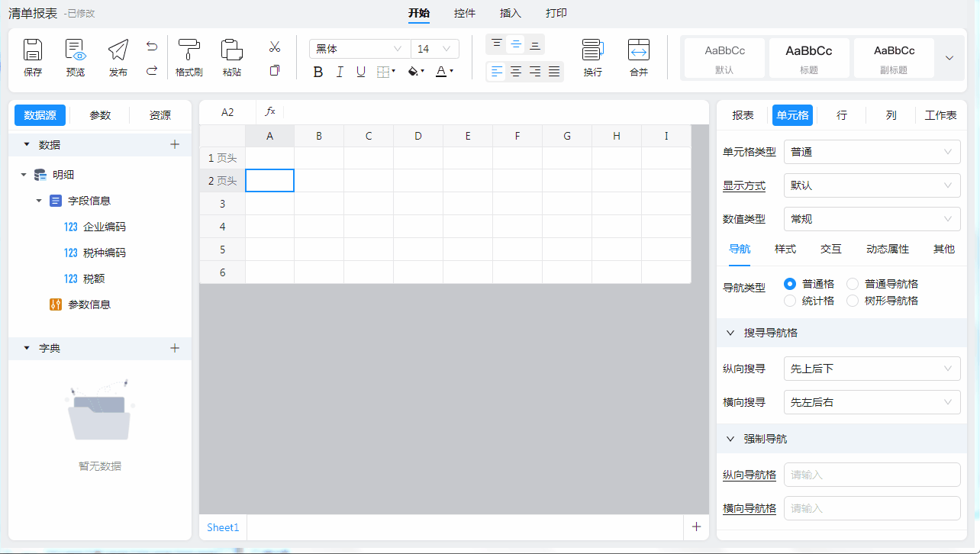The width and height of the screenshot is (980, 554).
Task: Click the Wrap text (换行) icon
Action: pyautogui.click(x=593, y=50)
